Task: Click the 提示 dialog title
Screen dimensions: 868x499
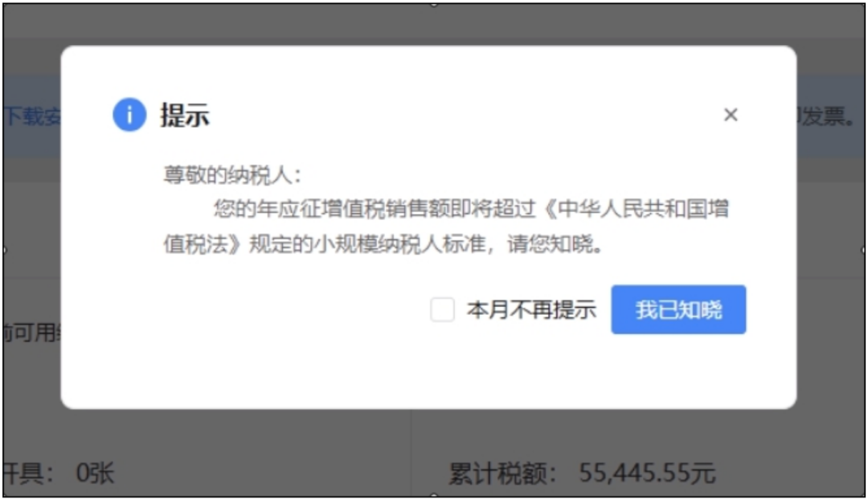Action: pos(185,115)
